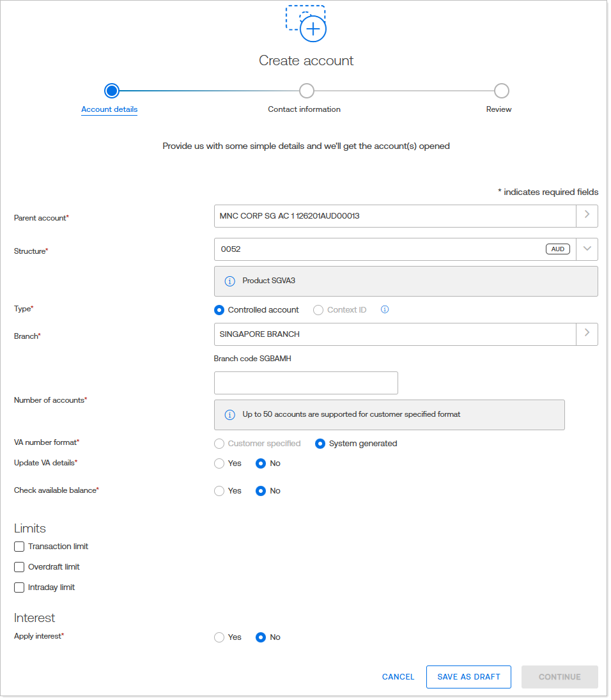Select Yes for Apply interest
Image resolution: width=611 pixels, height=700 pixels.
(x=219, y=637)
